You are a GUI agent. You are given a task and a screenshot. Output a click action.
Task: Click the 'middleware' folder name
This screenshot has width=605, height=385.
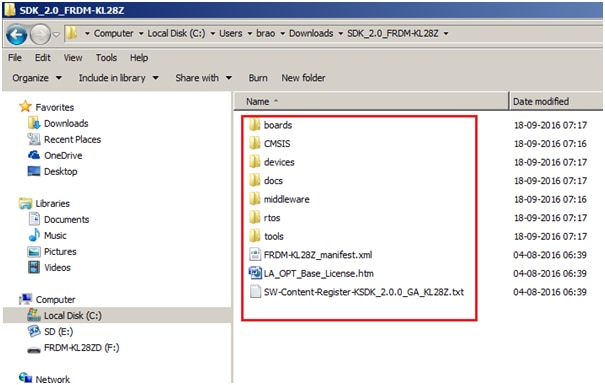coord(287,199)
